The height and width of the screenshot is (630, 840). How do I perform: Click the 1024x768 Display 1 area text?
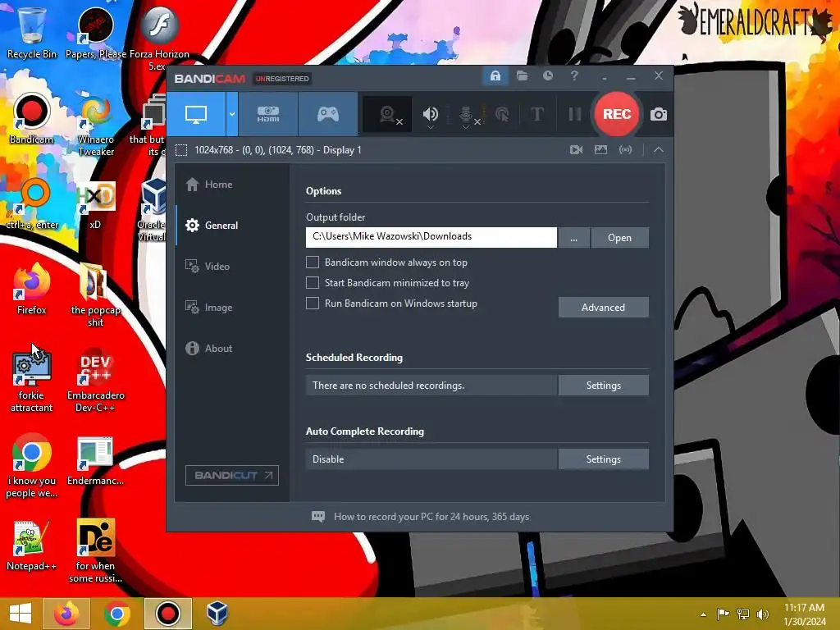pos(277,150)
